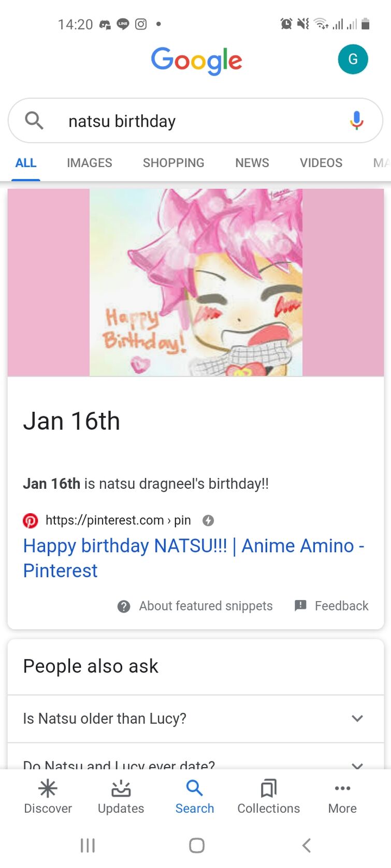Switch to the Images tab

[x=89, y=163]
